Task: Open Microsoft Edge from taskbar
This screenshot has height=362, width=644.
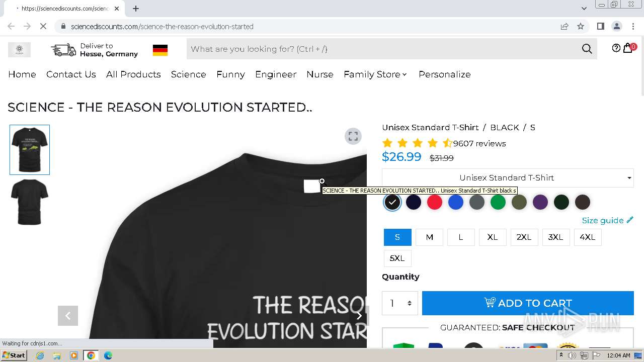Action: pyautogui.click(x=108, y=355)
